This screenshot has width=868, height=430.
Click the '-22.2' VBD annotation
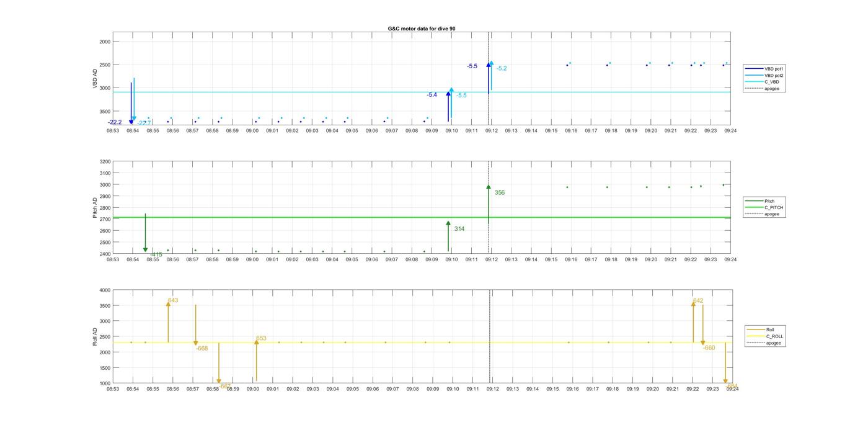115,122
